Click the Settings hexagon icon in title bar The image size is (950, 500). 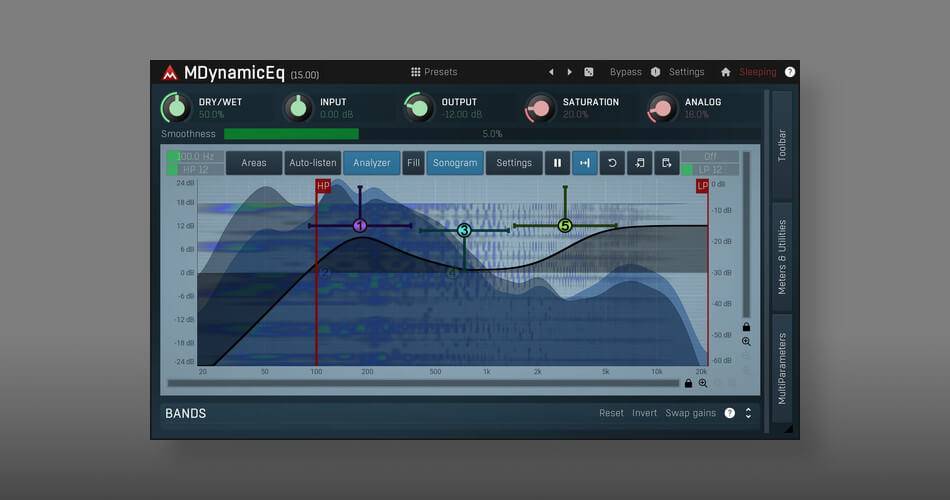(656, 72)
